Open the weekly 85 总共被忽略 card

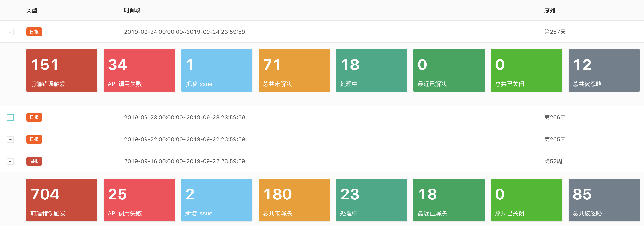click(x=604, y=200)
